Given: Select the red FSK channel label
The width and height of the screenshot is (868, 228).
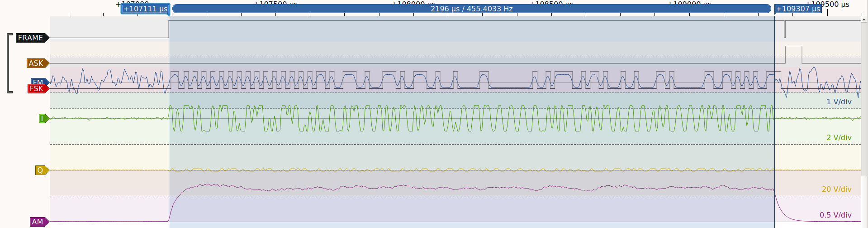Looking at the screenshot, I should pyautogui.click(x=38, y=88).
